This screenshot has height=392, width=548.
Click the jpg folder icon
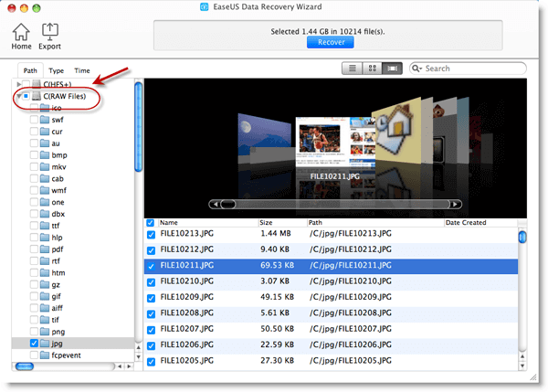coord(45,343)
